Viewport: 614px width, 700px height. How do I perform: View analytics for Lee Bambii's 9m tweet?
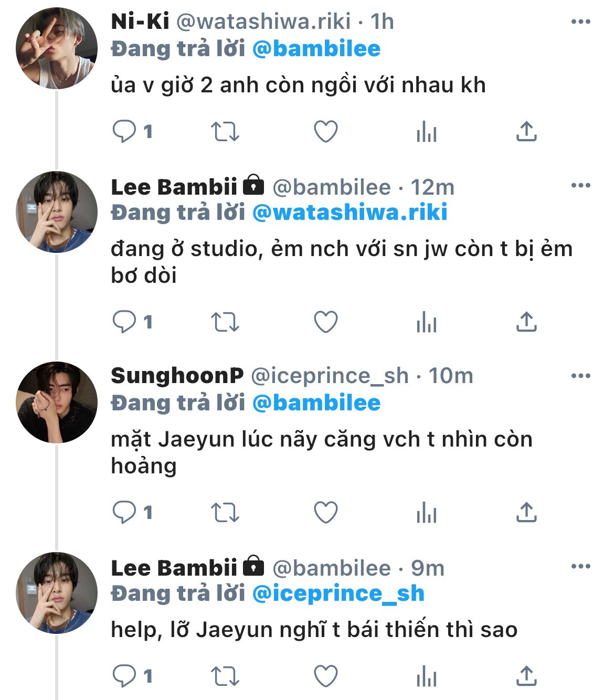point(426,676)
